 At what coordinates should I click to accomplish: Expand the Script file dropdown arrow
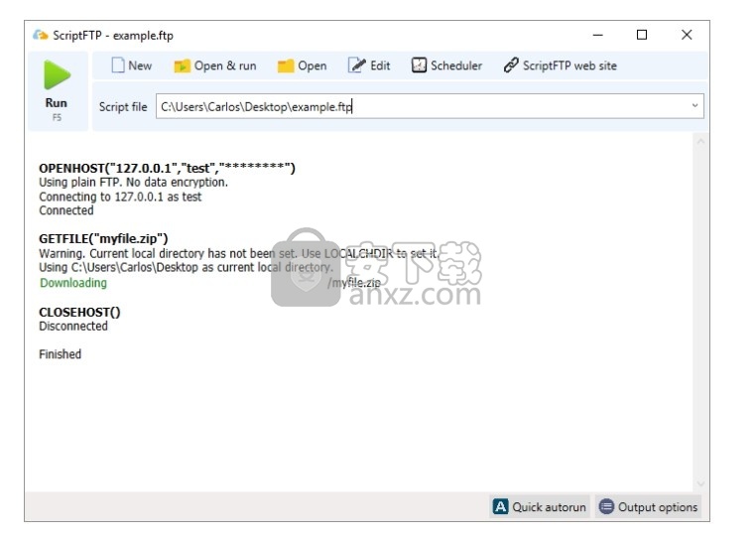pyautogui.click(x=694, y=105)
